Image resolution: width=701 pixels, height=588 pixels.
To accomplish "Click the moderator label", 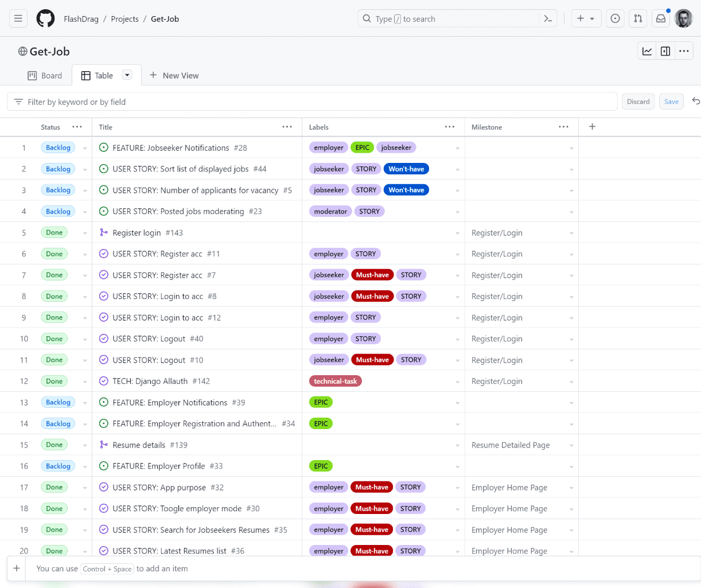I will click(x=330, y=211).
